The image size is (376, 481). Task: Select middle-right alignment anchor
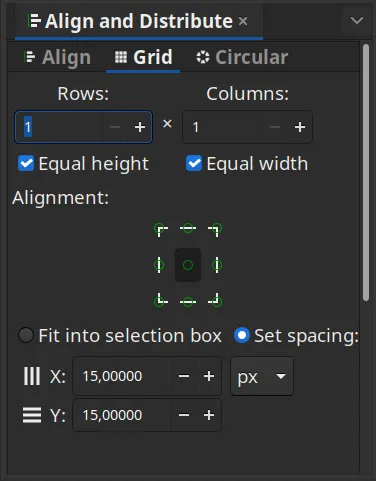(x=217, y=265)
